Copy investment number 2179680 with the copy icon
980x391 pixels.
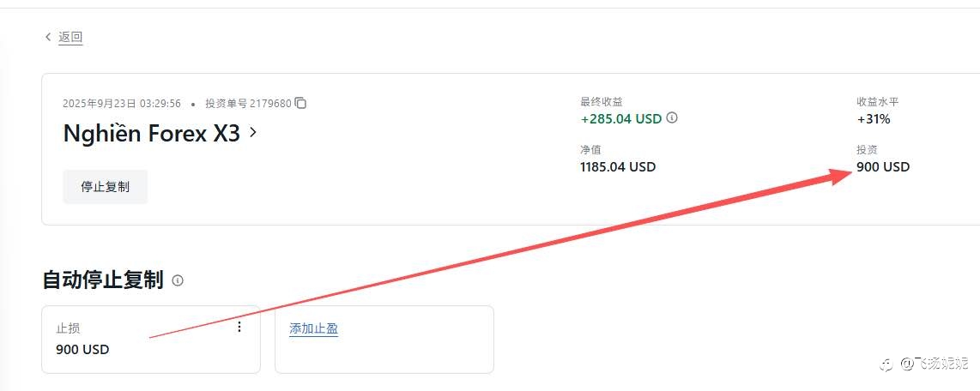coord(300,103)
